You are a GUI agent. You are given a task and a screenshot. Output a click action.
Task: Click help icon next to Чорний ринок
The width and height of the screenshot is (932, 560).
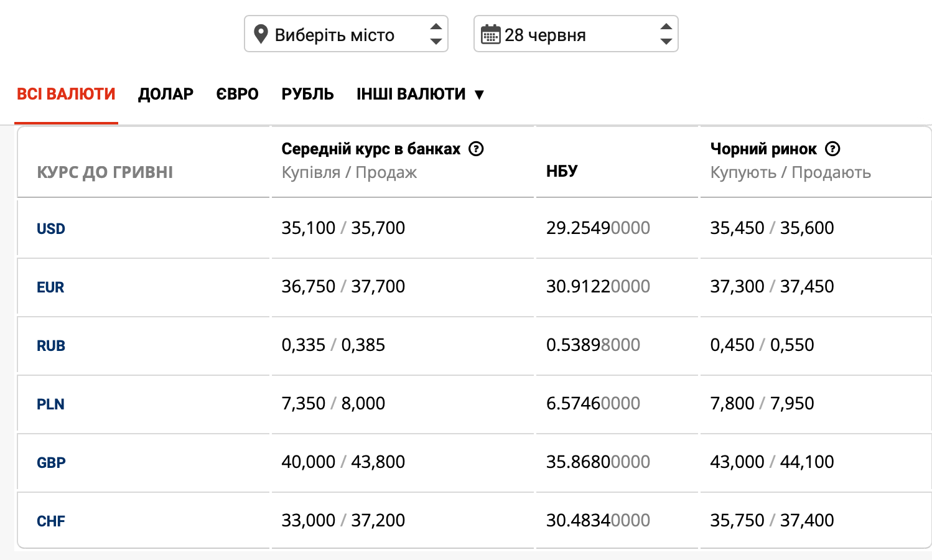pos(832,149)
